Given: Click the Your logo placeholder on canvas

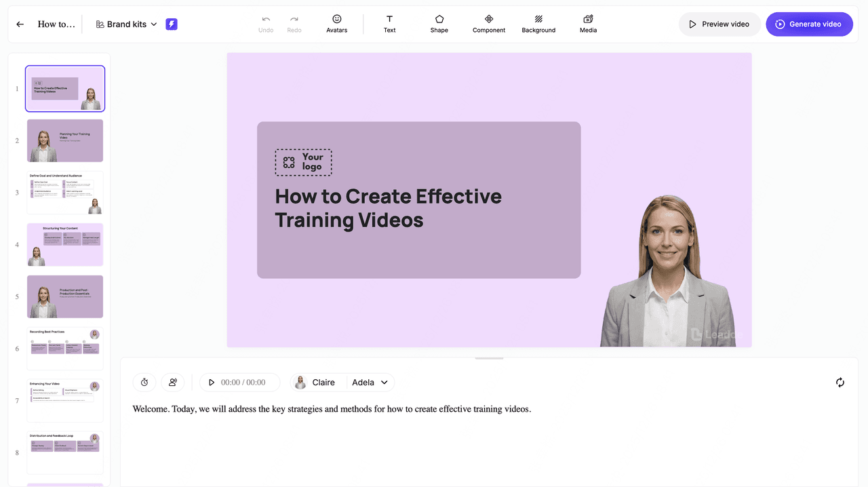Looking at the screenshot, I should (x=303, y=163).
